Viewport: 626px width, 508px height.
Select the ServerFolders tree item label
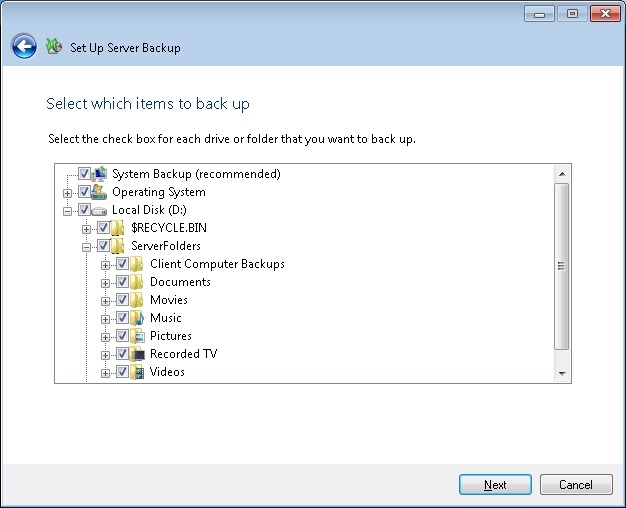tap(165, 246)
